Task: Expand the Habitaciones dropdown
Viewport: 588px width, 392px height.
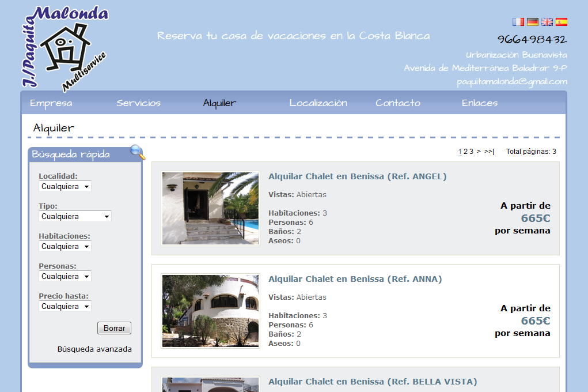Action: [x=65, y=247]
